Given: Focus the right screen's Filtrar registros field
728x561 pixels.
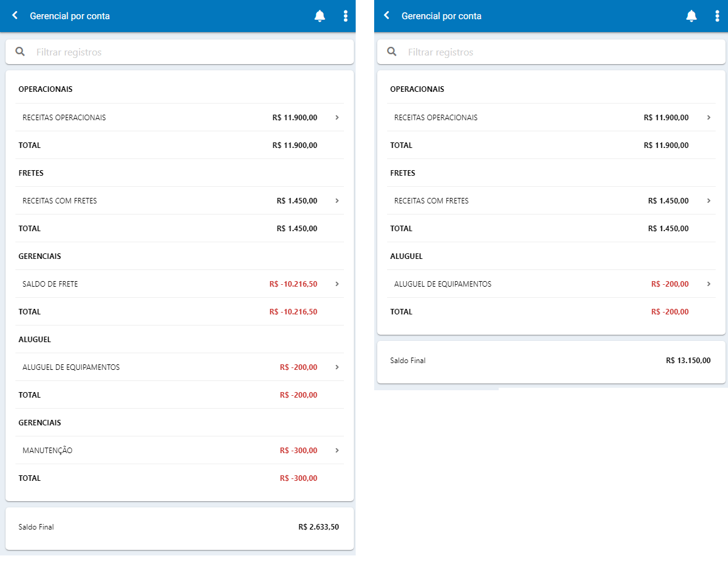Looking at the screenshot, I should (551, 52).
